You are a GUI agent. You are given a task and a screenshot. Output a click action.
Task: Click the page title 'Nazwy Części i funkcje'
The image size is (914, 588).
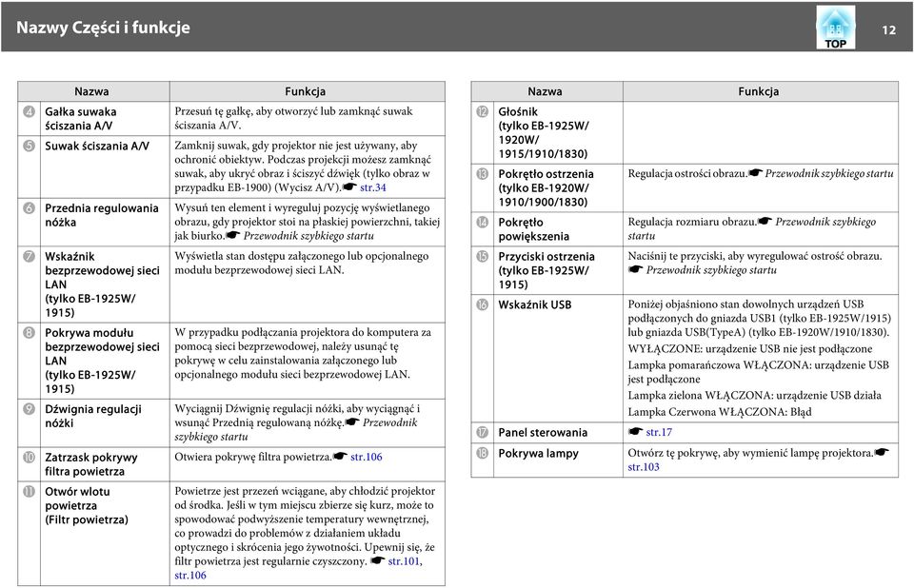coord(103,28)
